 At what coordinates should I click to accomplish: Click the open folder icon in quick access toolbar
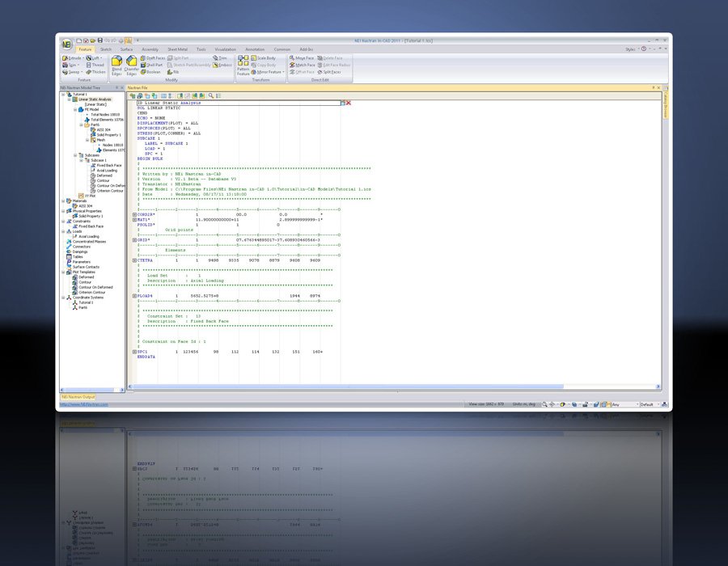pyautogui.click(x=93, y=40)
